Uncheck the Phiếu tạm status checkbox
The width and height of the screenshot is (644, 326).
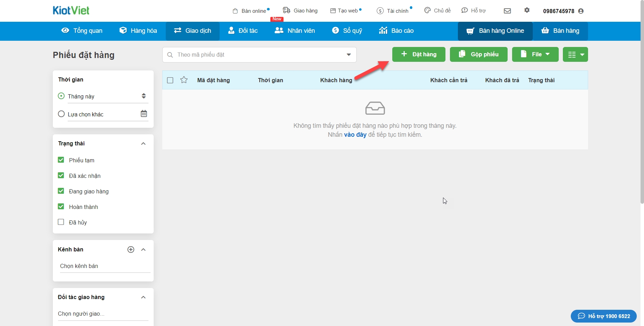pyautogui.click(x=61, y=160)
